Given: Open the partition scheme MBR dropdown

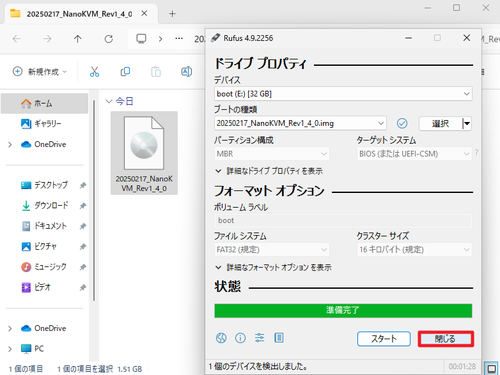Looking at the screenshot, I should (271, 154).
